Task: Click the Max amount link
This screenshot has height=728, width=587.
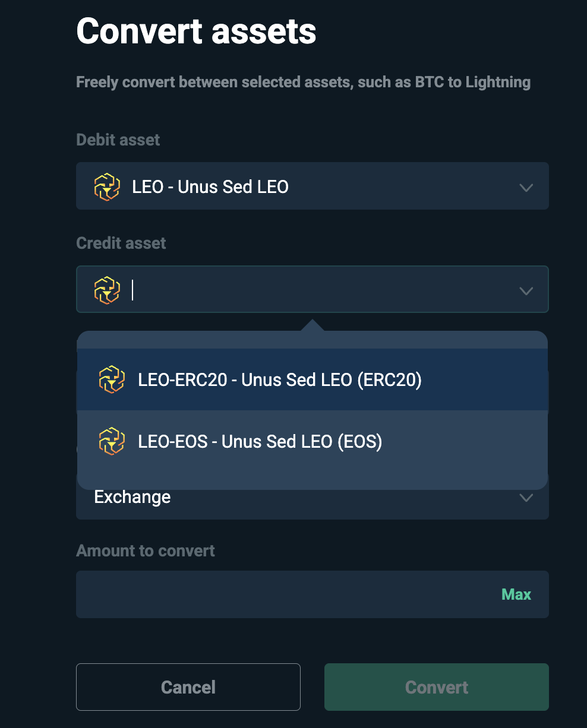Action: tap(516, 594)
